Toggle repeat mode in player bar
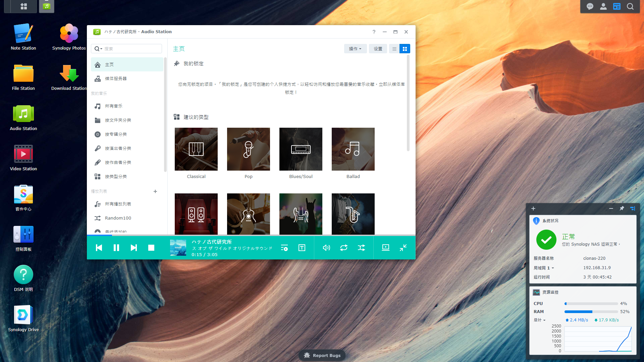 coord(344,248)
